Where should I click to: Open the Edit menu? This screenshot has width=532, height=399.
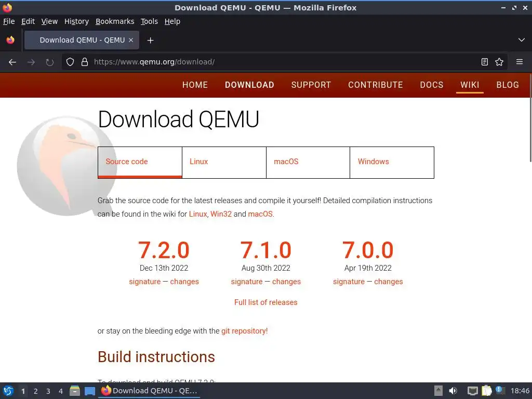(28, 21)
